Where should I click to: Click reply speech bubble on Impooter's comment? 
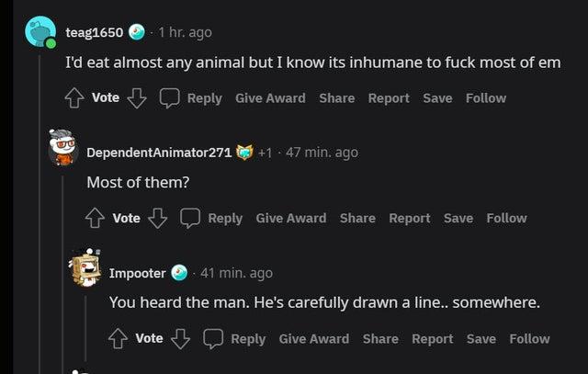tap(213, 338)
